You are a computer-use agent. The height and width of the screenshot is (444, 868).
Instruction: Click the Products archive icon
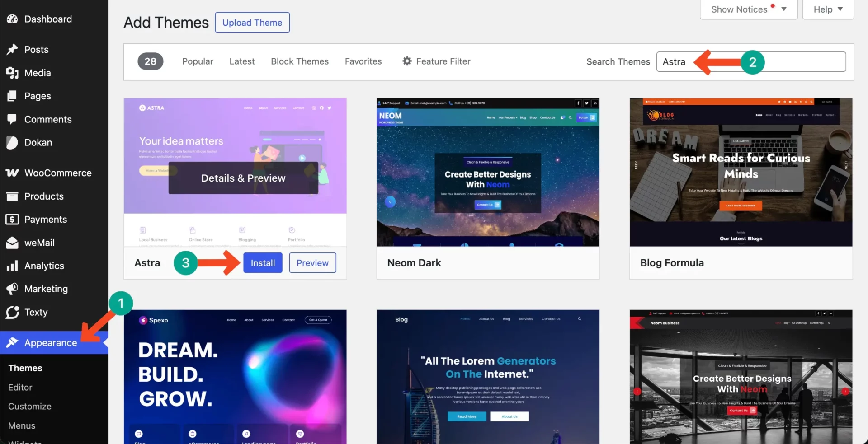click(x=12, y=196)
